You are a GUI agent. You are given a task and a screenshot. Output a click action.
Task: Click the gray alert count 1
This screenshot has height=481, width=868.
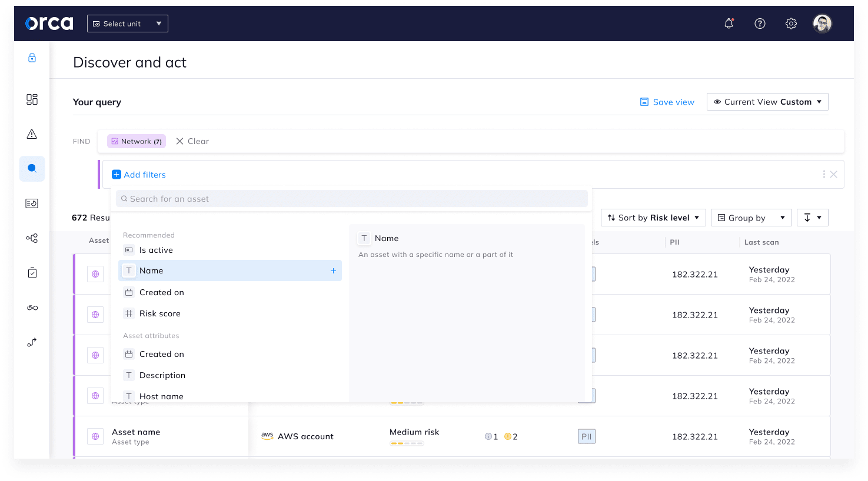click(491, 436)
